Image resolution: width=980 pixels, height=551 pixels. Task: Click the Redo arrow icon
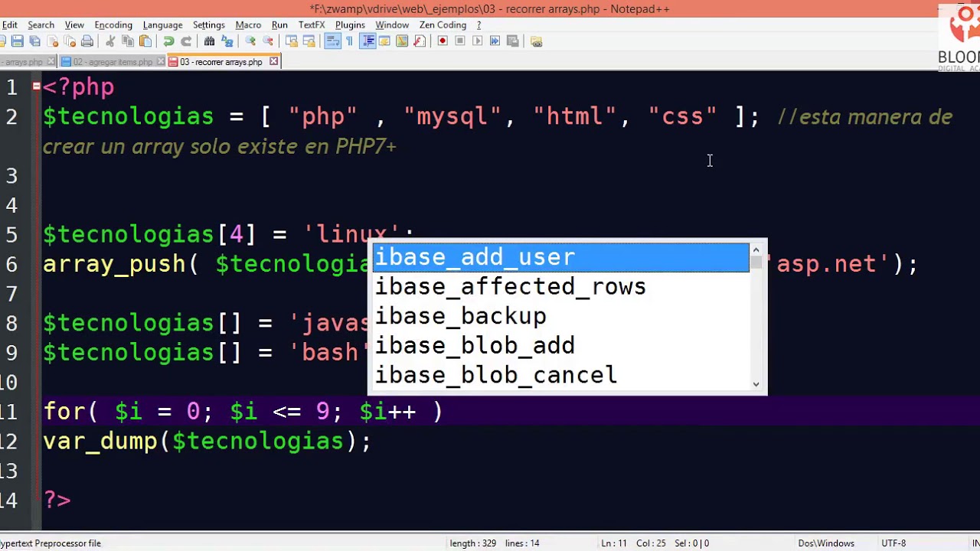tap(186, 41)
